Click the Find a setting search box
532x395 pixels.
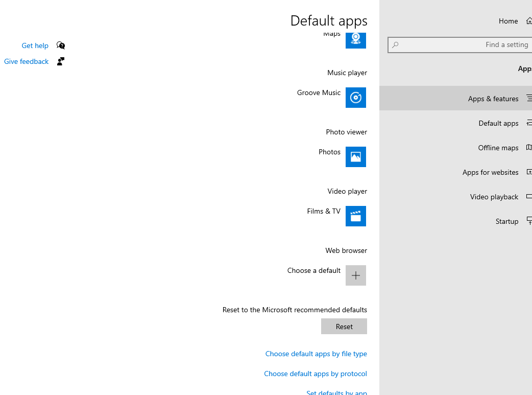pyautogui.click(x=460, y=45)
